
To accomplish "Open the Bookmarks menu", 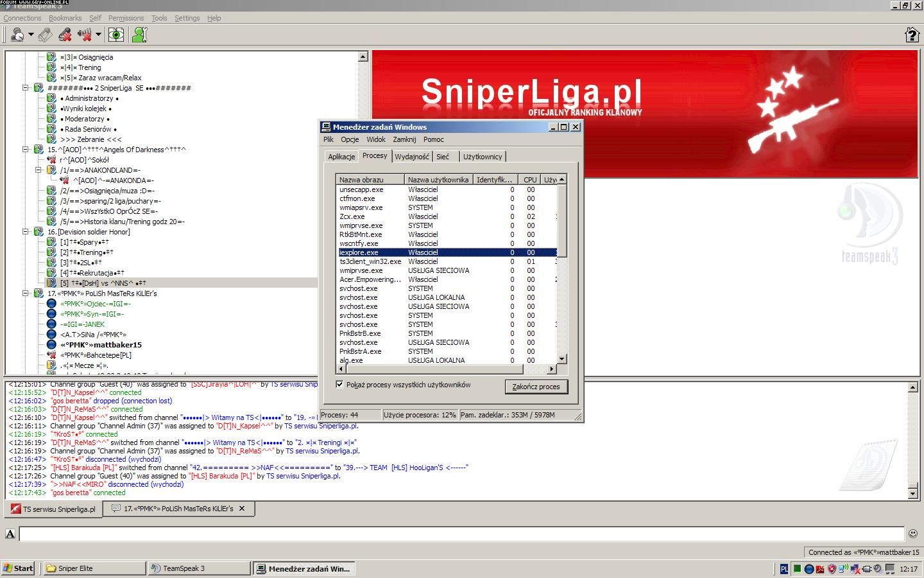I will point(65,18).
